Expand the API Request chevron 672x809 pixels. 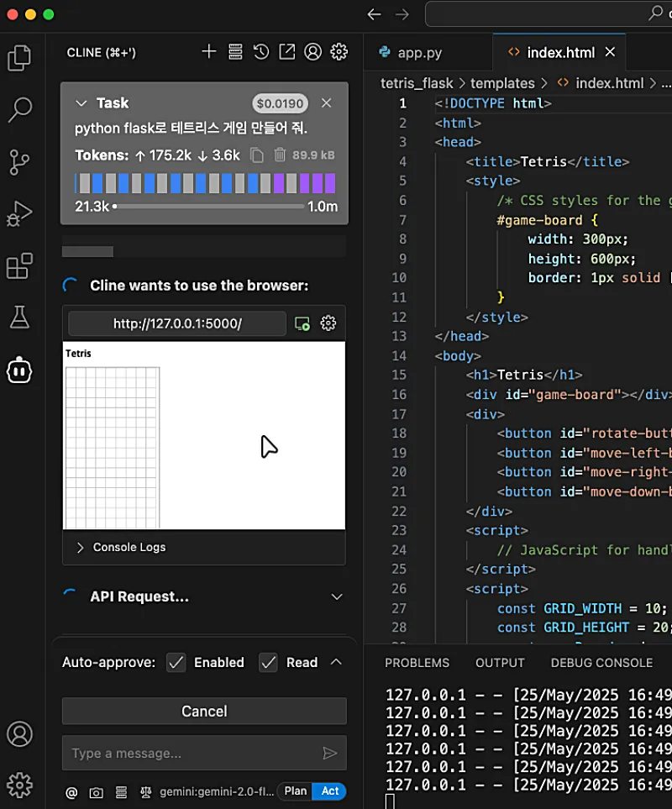[337, 597]
